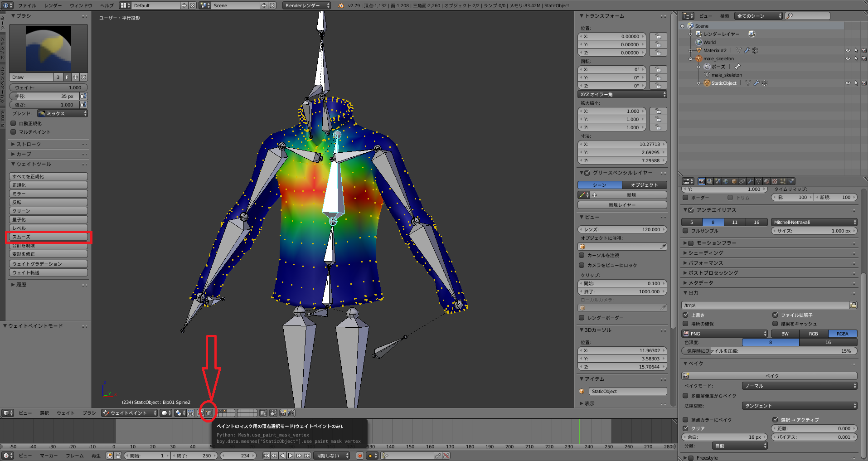Click the Blender info editor icon
The width and height of the screenshot is (868, 461).
(8, 5)
